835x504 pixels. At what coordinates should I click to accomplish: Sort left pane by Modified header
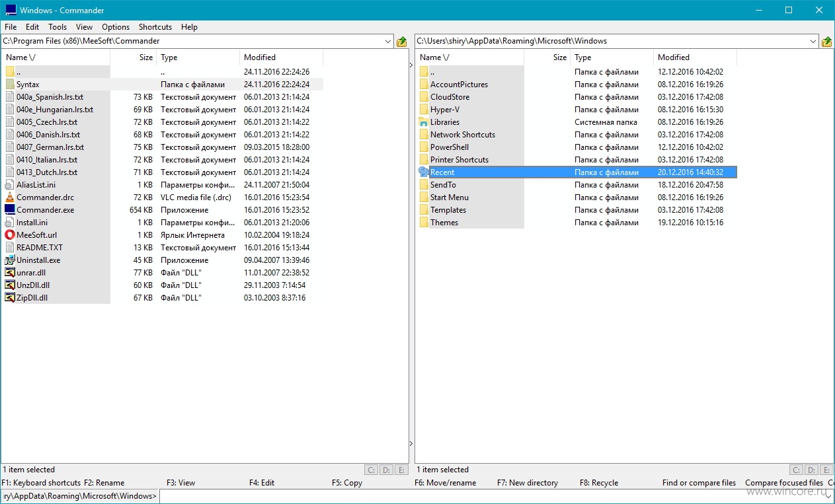pos(282,57)
